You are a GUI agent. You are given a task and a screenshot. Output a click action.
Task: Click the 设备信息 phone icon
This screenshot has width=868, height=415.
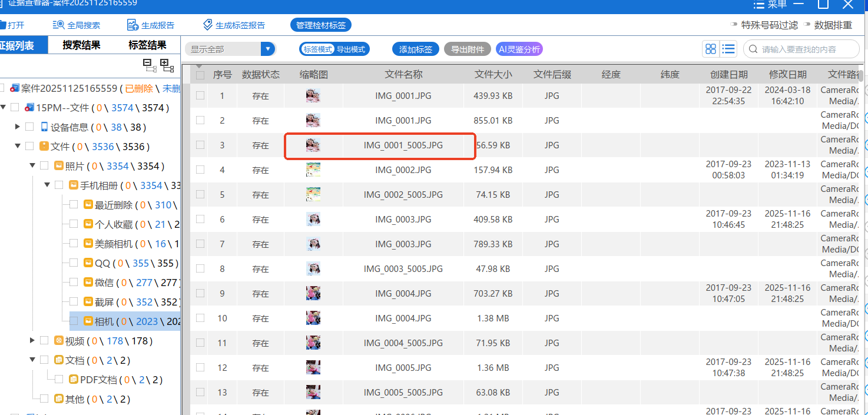pos(44,127)
